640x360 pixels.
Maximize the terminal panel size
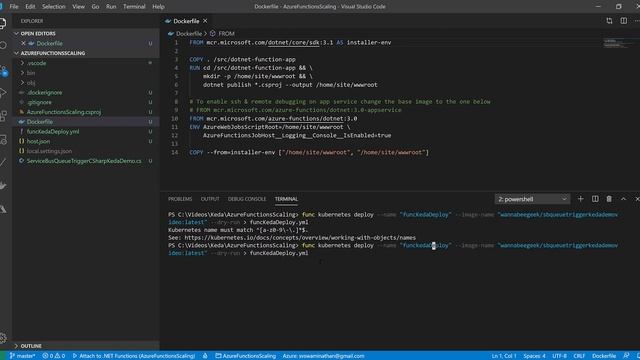[623, 199]
